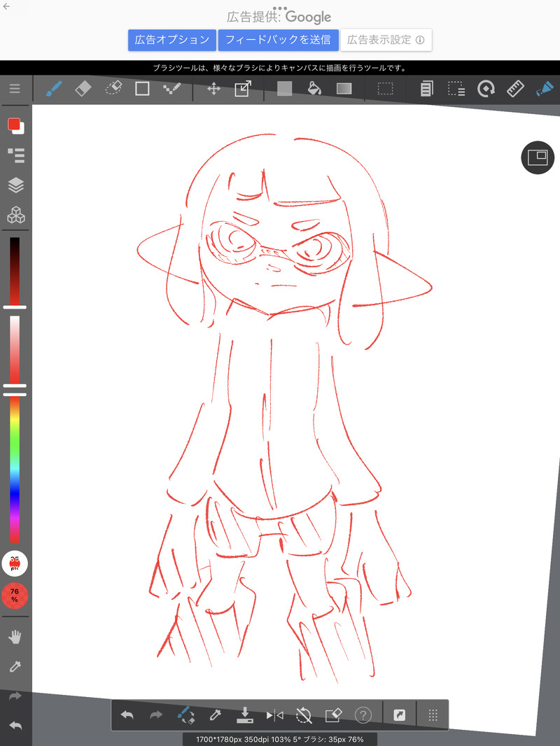The width and height of the screenshot is (560, 746).
Task: Open the brush list panel
Action: 16,155
